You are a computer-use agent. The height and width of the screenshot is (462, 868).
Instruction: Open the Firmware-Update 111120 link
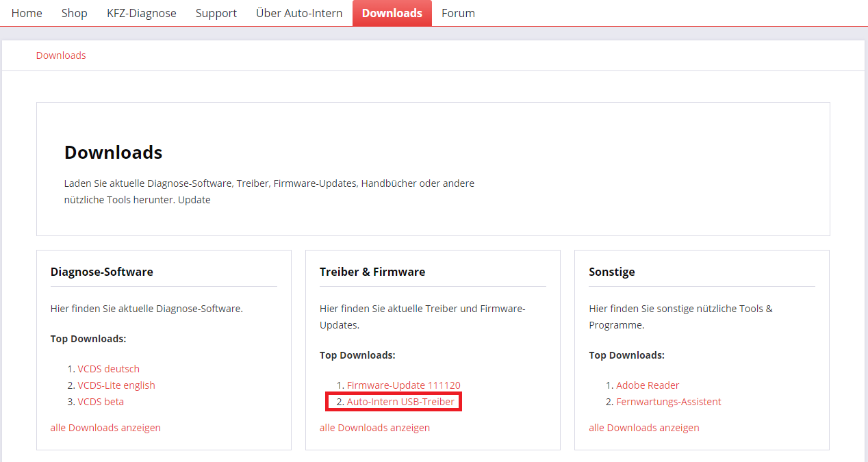403,385
